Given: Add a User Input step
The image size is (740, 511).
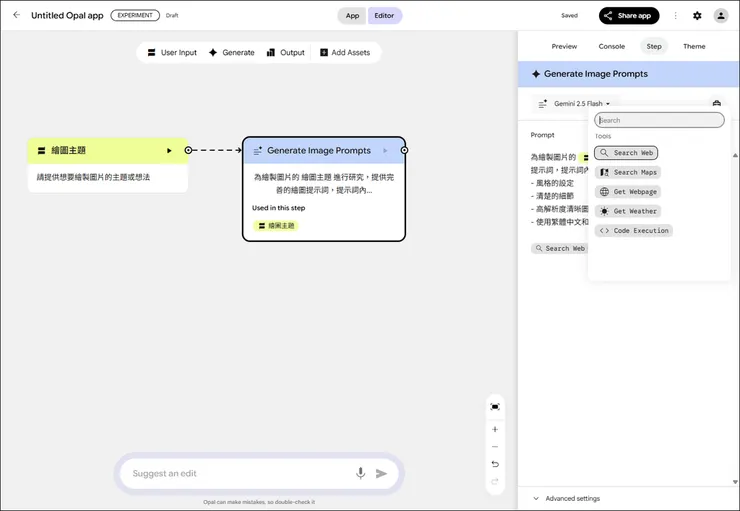Looking at the screenshot, I should coord(172,52).
